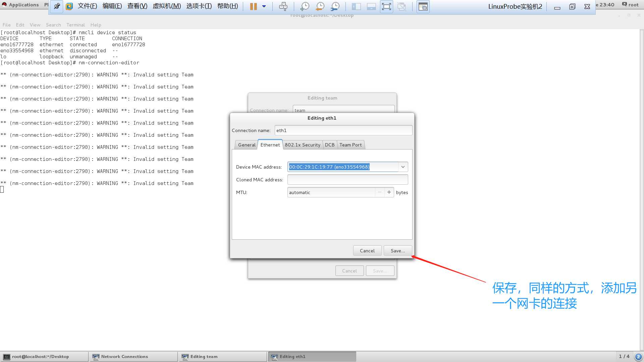Switch to the DCB tab
This screenshot has width=644, height=362.
(x=329, y=145)
